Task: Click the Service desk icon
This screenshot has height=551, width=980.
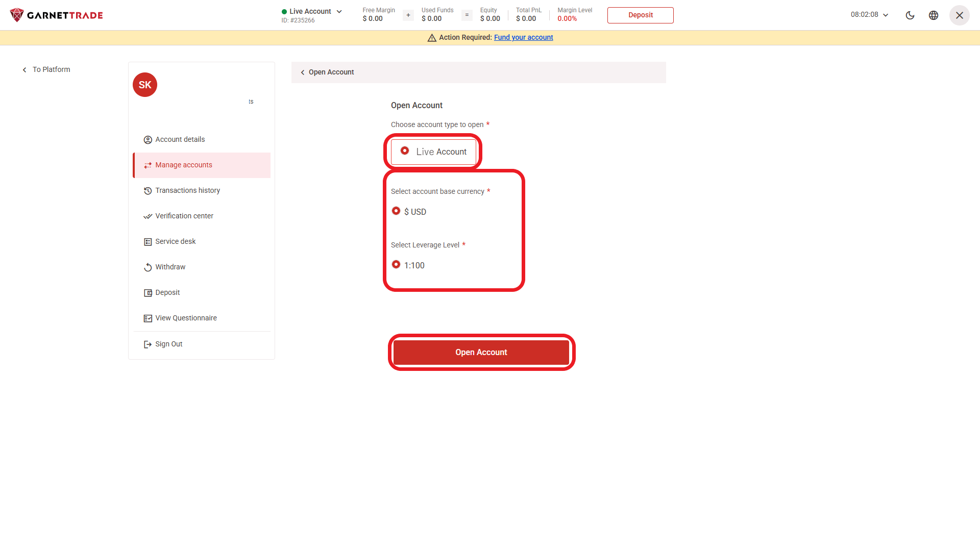Action: click(x=148, y=242)
